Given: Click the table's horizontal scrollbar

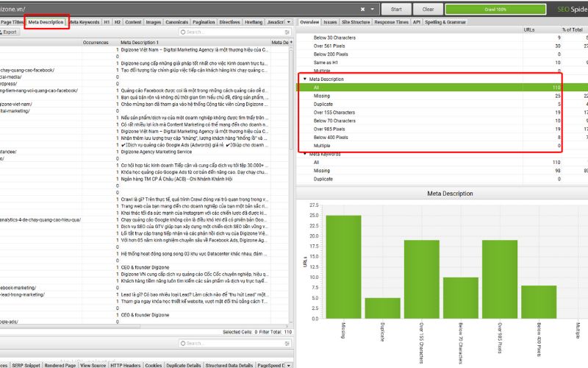Looking at the screenshot, I should (70, 326).
